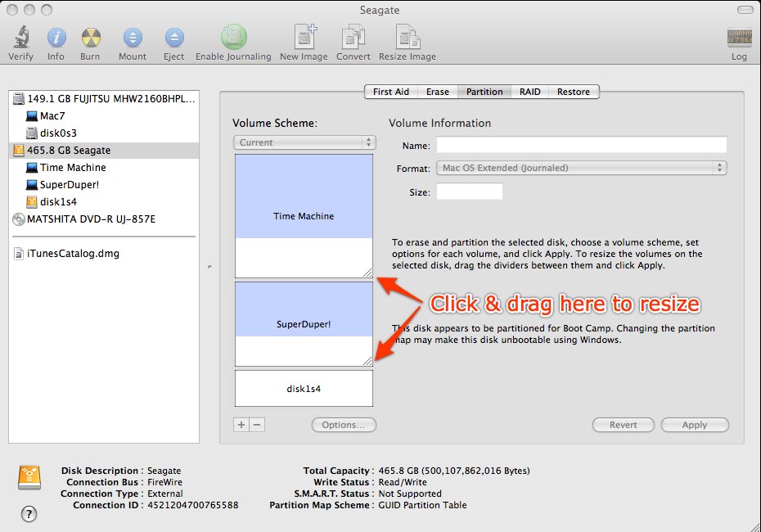Click the 149.1 GB FUJITSU row text

pos(111,99)
